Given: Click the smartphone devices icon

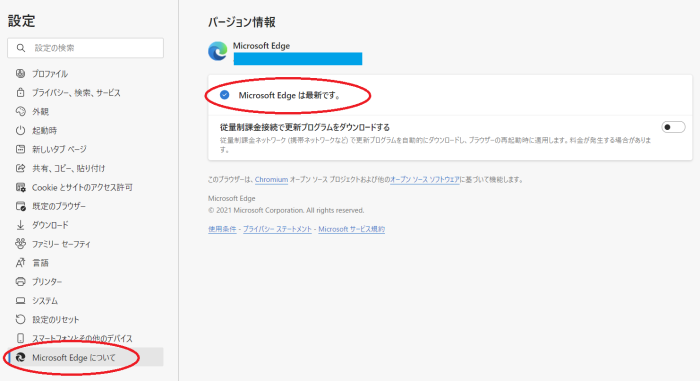Looking at the screenshot, I should tap(21, 338).
